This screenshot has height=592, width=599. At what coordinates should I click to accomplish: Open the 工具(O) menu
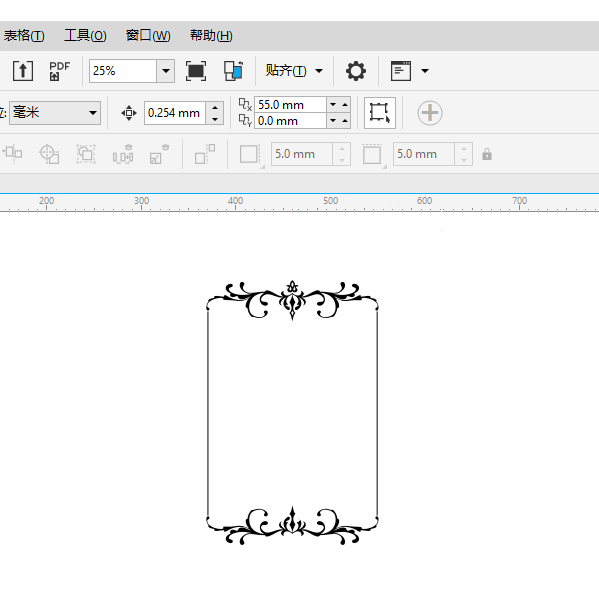click(85, 36)
